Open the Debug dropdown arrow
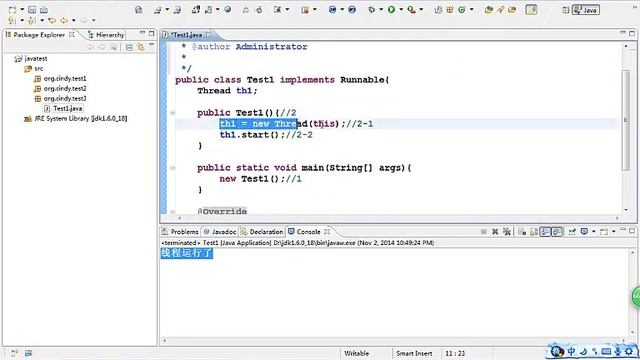Screen dimensions: 640x360 381,9
